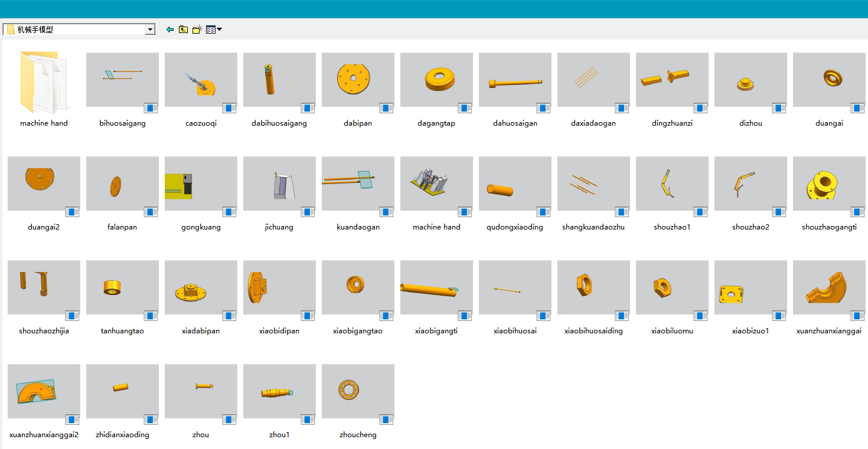The width and height of the screenshot is (868, 449).
Task: Go up one folder level icon
Action: [x=183, y=30]
